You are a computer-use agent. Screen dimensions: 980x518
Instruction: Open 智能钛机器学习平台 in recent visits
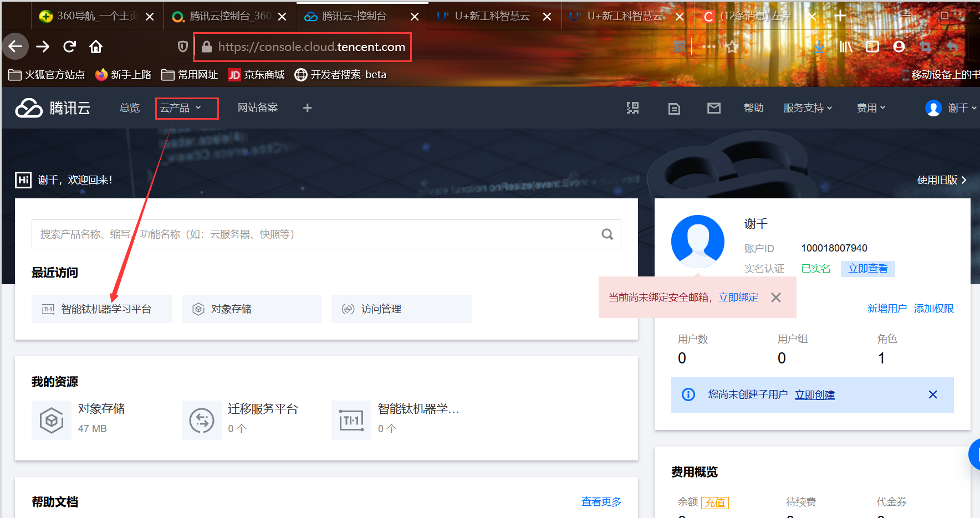pyautogui.click(x=101, y=309)
